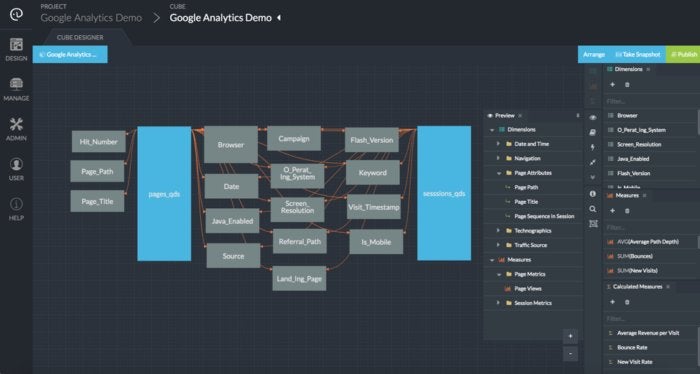Screen dimensions: 700x374
Task: Select the pages_qds dataset block
Action: click(164, 194)
